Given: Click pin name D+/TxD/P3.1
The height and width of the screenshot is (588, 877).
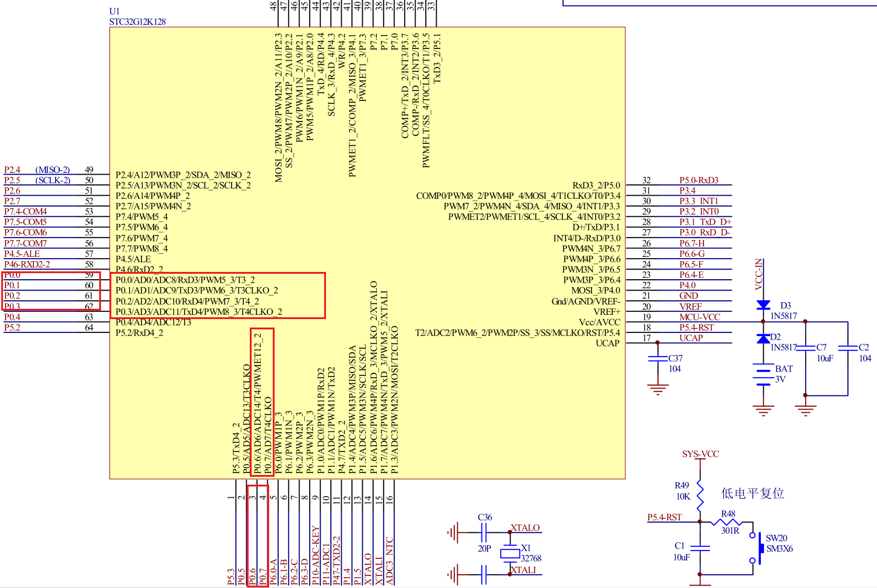Looking at the screenshot, I should click(596, 227).
